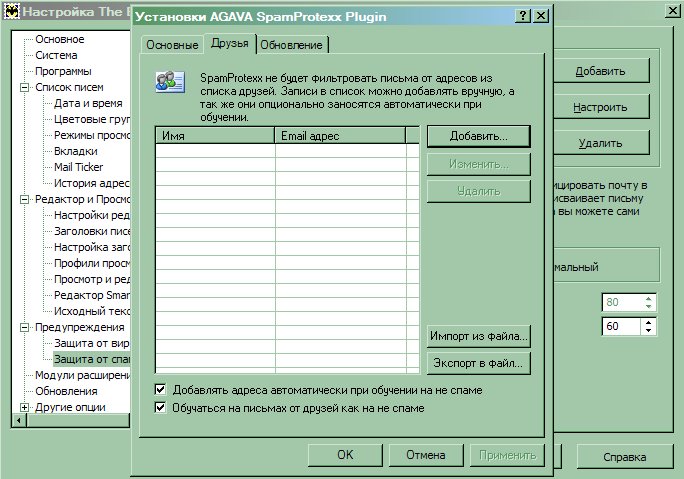Image resolution: width=684 pixels, height=479 pixels.
Task: Click the 'Удалить' button beside friends table
Action: pyautogui.click(x=479, y=191)
